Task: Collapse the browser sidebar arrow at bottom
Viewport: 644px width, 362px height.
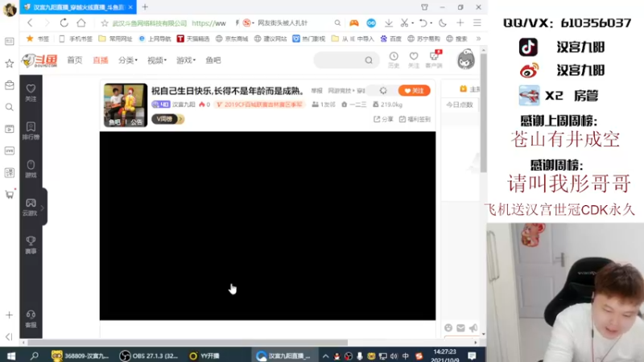Action: click(x=9, y=337)
